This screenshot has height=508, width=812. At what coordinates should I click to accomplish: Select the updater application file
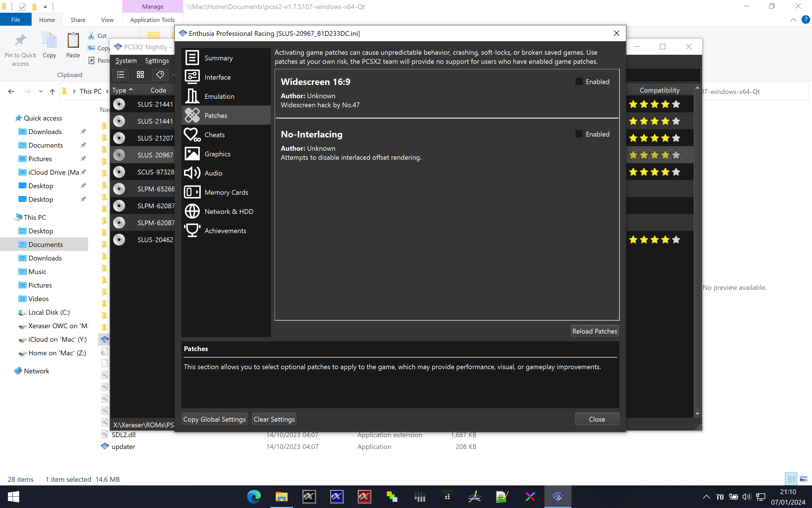point(123,446)
